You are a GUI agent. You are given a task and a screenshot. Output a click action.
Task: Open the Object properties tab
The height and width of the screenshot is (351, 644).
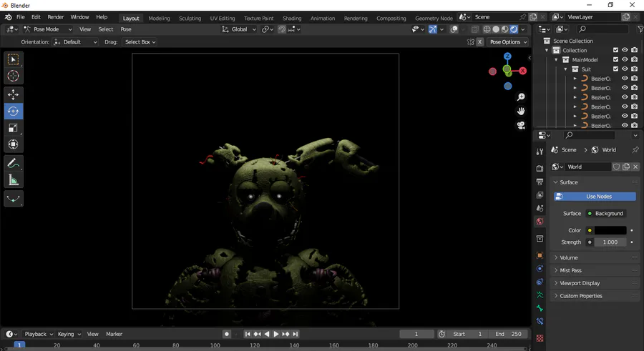540,255
